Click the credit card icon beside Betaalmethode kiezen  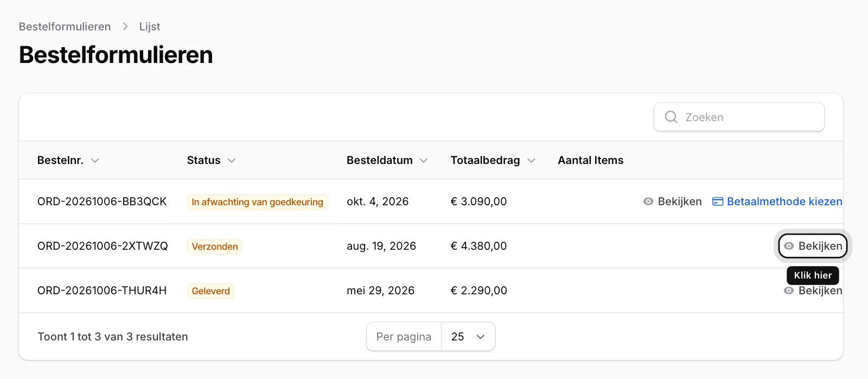coord(718,201)
